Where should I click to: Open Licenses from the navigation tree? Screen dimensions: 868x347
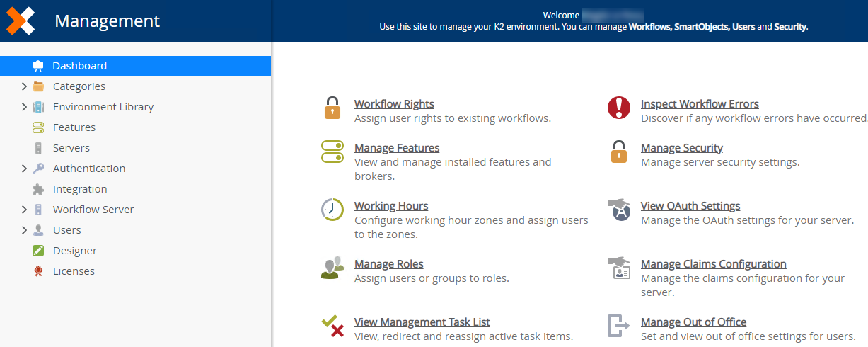pos(74,271)
